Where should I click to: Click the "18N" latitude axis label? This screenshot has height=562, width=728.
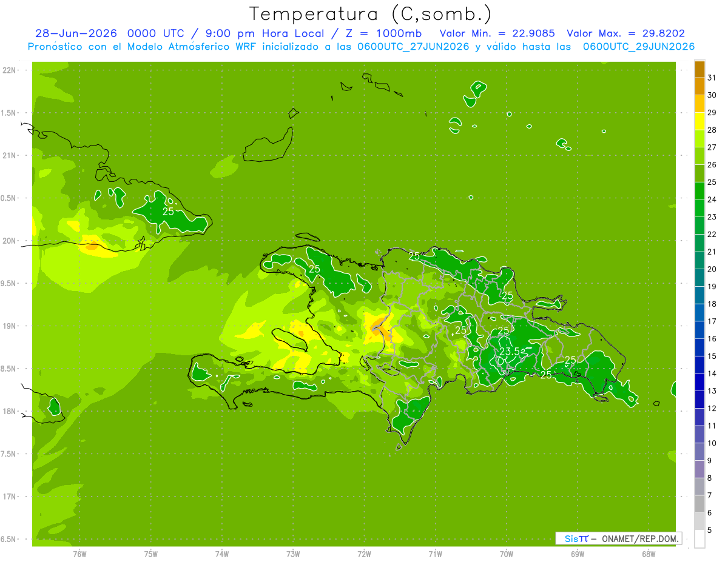10,411
